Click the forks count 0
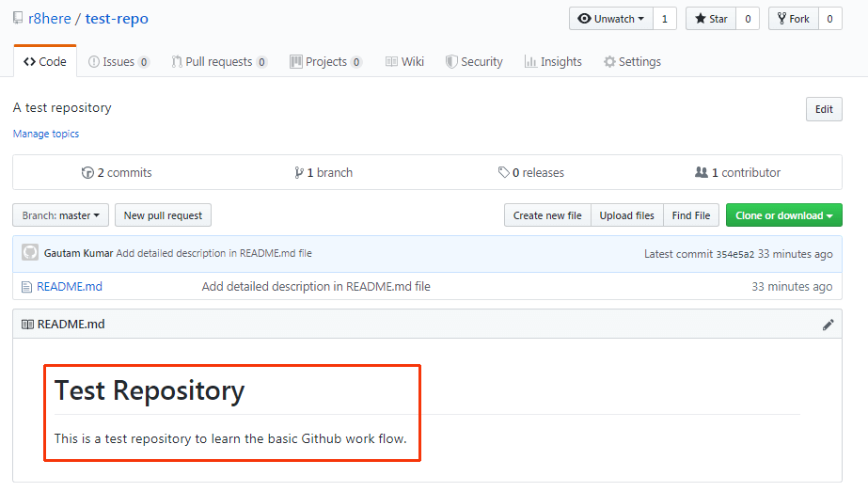 [x=829, y=19]
